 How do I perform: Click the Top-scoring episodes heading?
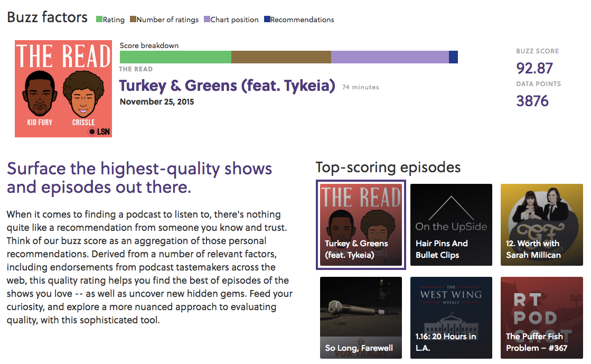[x=388, y=167]
